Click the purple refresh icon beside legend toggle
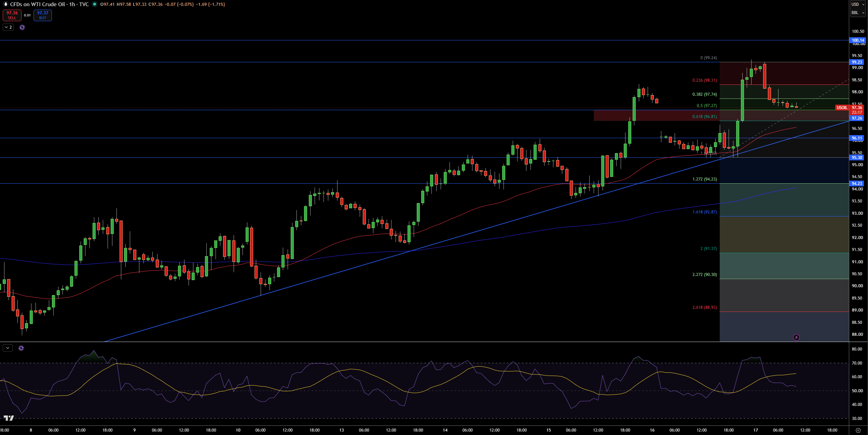Screen dimensions: 868x435 pyautogui.click(x=22, y=27)
